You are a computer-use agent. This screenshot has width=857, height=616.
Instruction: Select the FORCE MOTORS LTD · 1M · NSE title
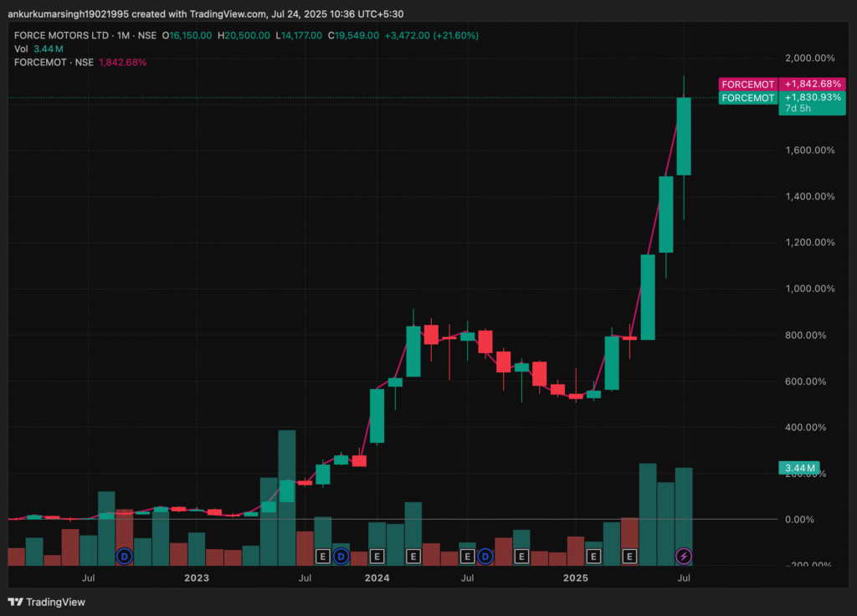(x=85, y=35)
